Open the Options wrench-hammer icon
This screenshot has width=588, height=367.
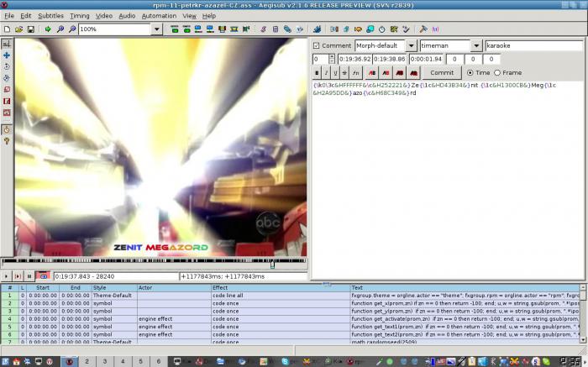point(423,29)
